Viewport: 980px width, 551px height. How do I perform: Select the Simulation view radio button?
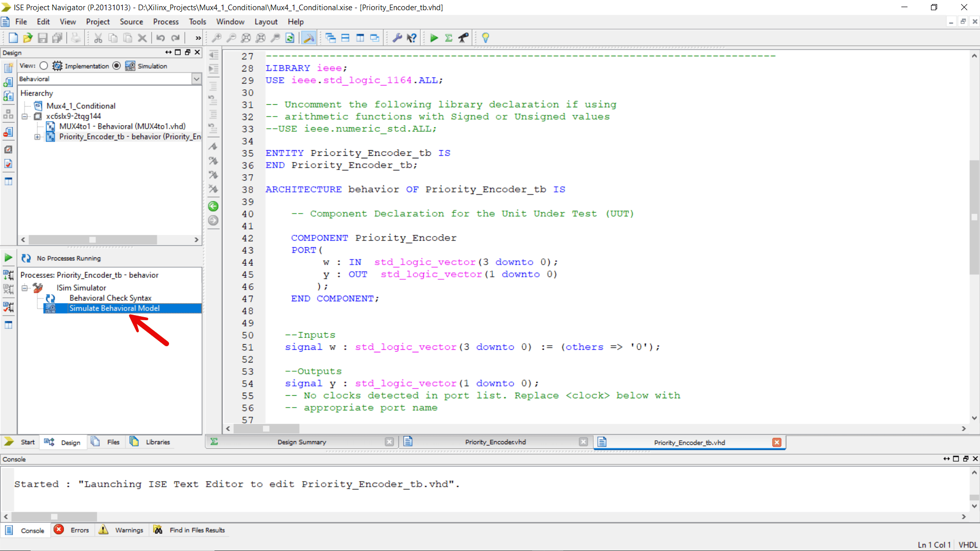point(116,66)
